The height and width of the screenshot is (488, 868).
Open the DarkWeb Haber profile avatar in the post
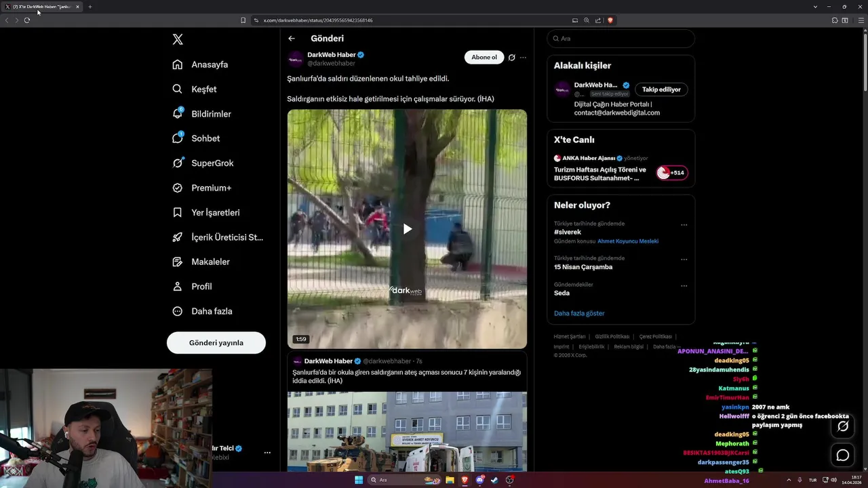[296, 59]
